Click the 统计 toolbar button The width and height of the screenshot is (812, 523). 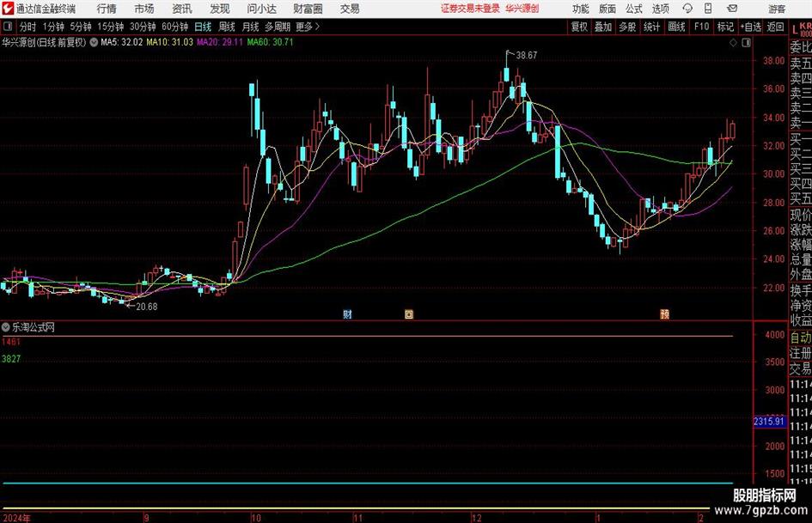[x=651, y=27]
